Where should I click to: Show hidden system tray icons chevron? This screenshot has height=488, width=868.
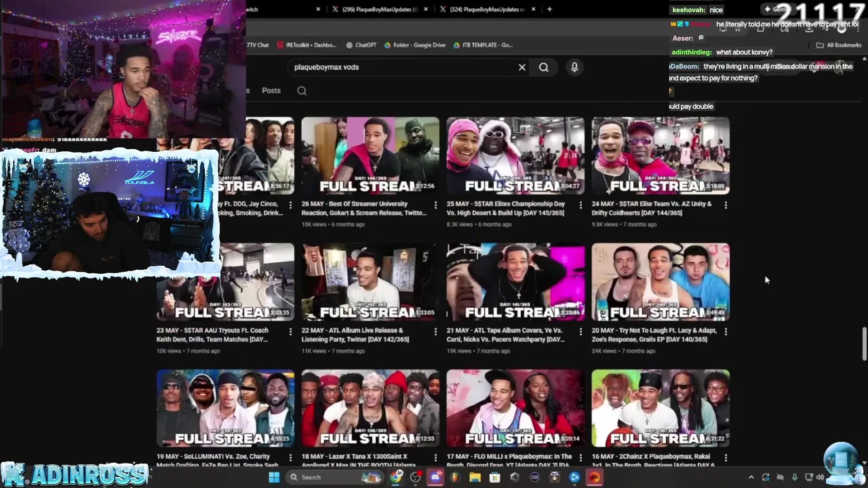(x=751, y=477)
